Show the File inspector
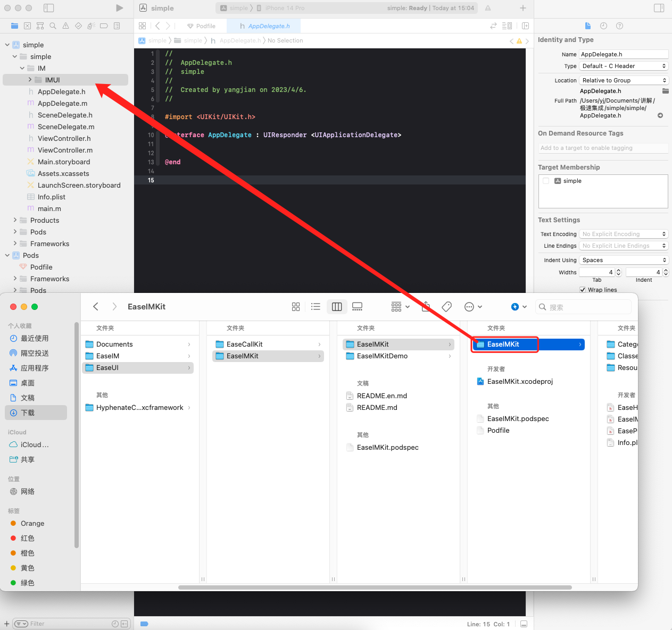672x630 pixels. 588,26
